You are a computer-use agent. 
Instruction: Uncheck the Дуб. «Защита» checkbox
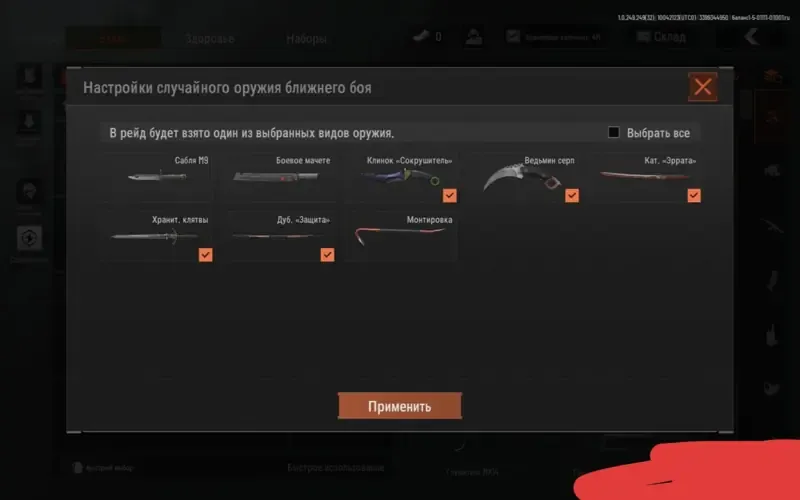tap(328, 255)
